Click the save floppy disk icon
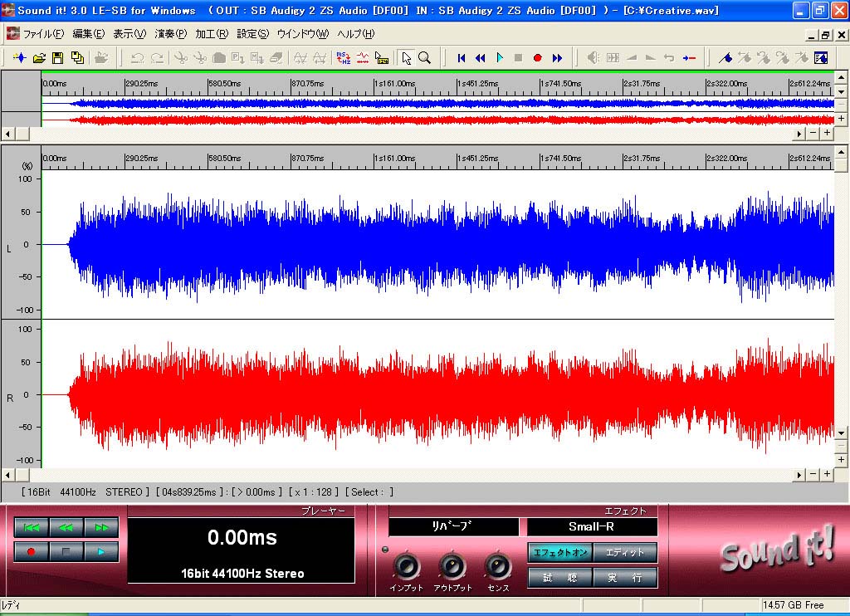Image resolution: width=850 pixels, height=616 pixels. pos(58,58)
